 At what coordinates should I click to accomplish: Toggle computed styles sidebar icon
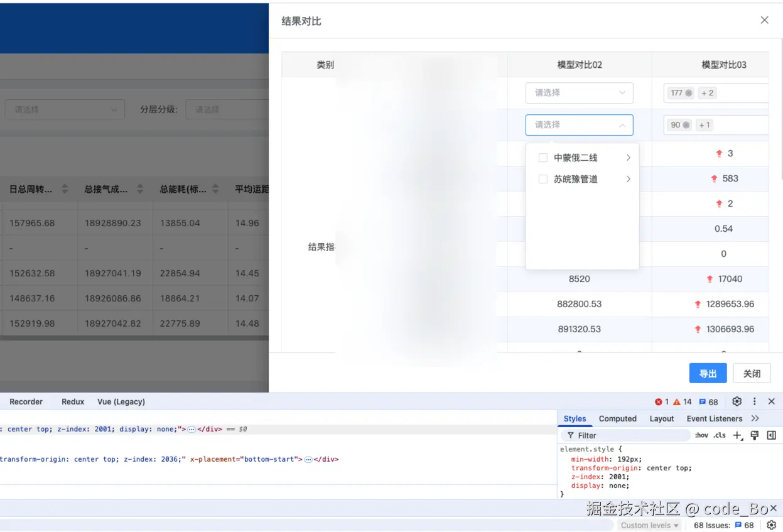[x=772, y=435]
